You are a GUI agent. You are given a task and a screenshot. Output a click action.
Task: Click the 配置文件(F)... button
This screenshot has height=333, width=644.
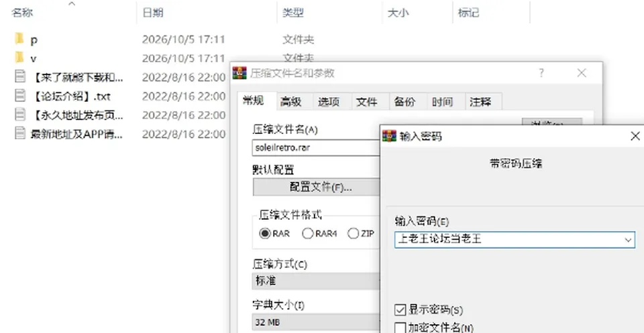click(x=316, y=187)
